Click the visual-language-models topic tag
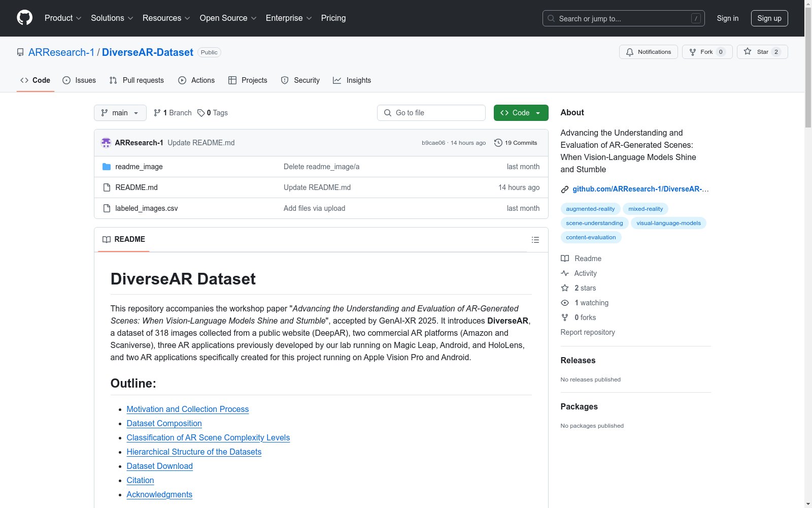Screen dimensions: 812x508 pyautogui.click(x=668, y=223)
